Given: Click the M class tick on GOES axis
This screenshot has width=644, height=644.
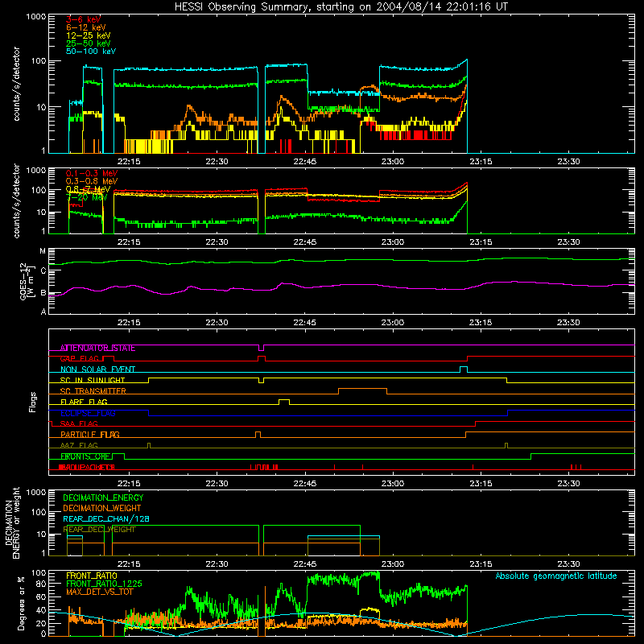Looking at the screenshot, I should 43,251.
